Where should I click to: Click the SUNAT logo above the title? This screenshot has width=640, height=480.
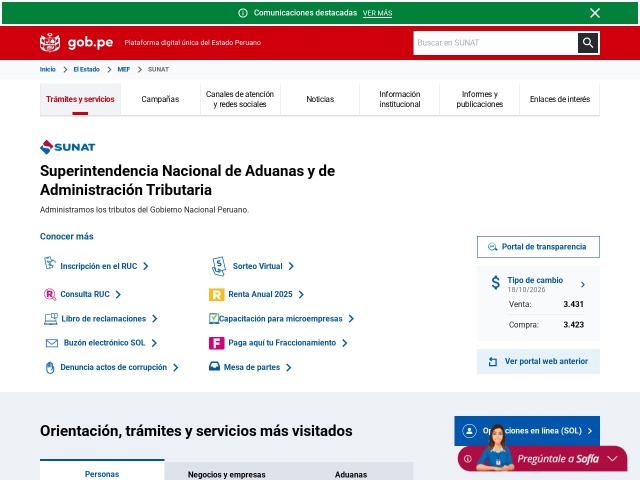click(x=67, y=147)
